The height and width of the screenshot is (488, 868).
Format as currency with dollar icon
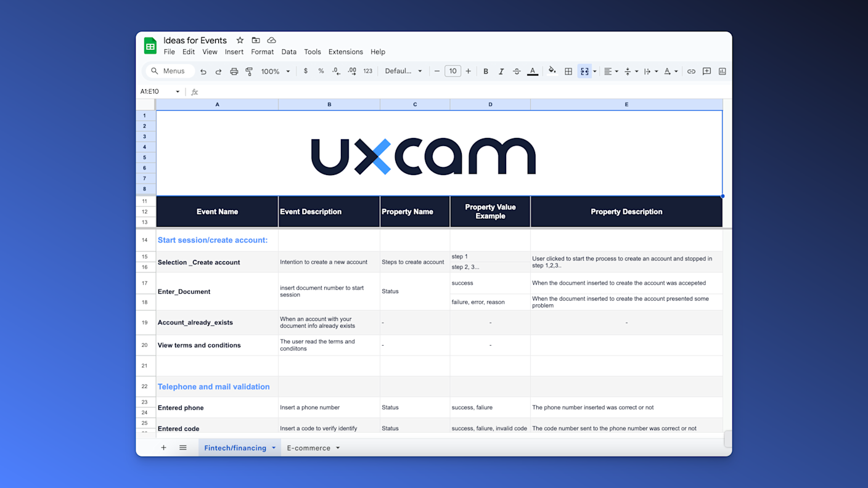point(306,71)
